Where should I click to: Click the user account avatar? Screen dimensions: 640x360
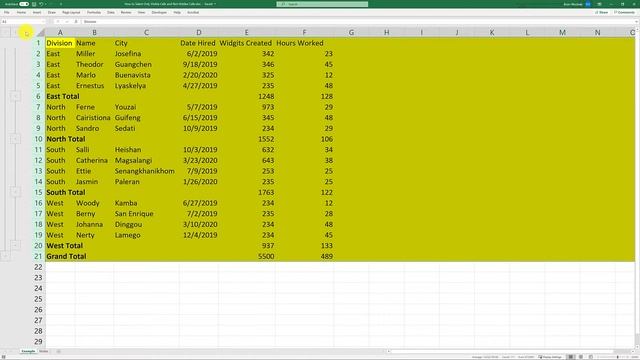click(588, 4)
